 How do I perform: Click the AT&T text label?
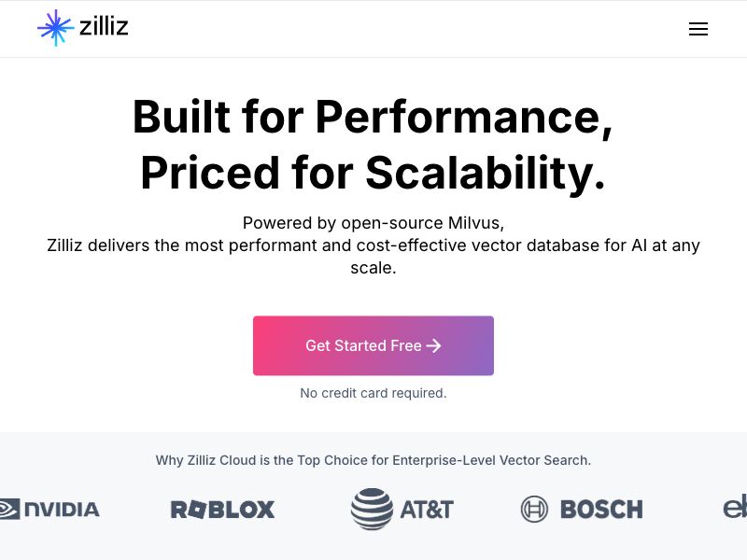(427, 510)
